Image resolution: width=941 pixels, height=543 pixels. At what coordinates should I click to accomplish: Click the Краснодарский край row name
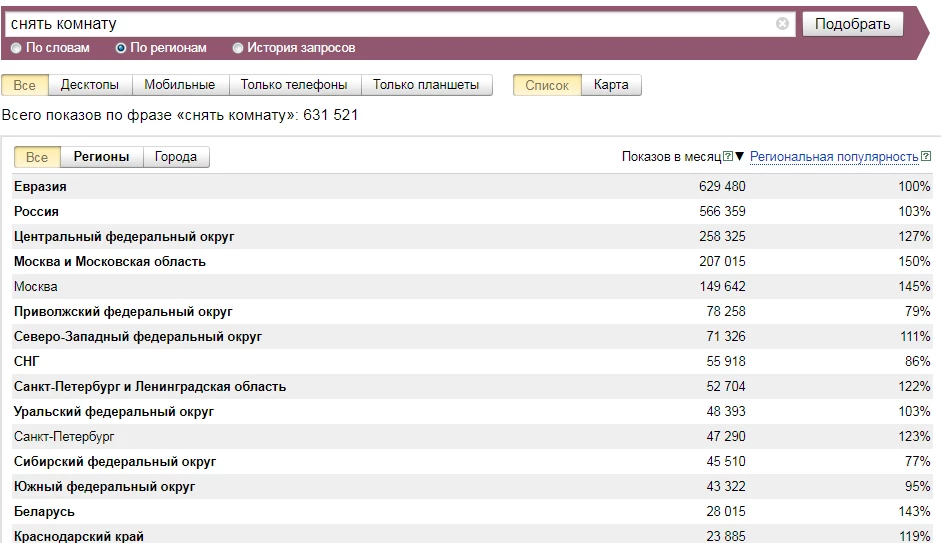tap(79, 536)
